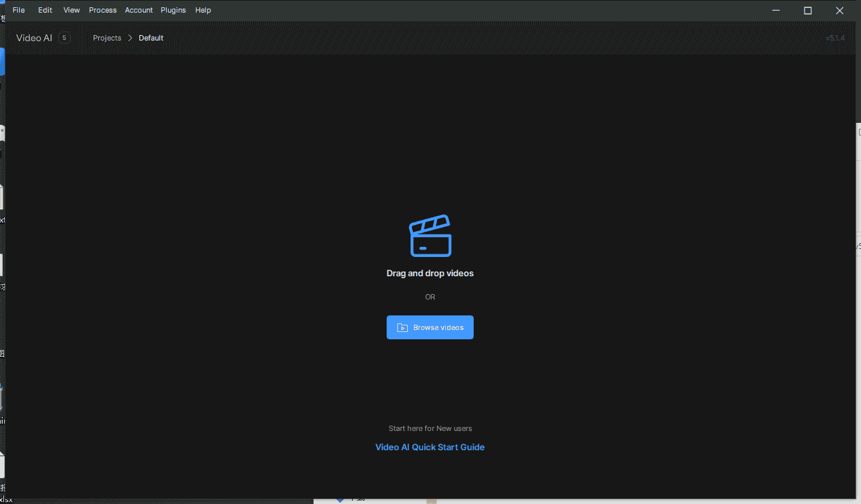The height and width of the screenshot is (504, 861).
Task: Open the View menu
Action: coord(71,10)
